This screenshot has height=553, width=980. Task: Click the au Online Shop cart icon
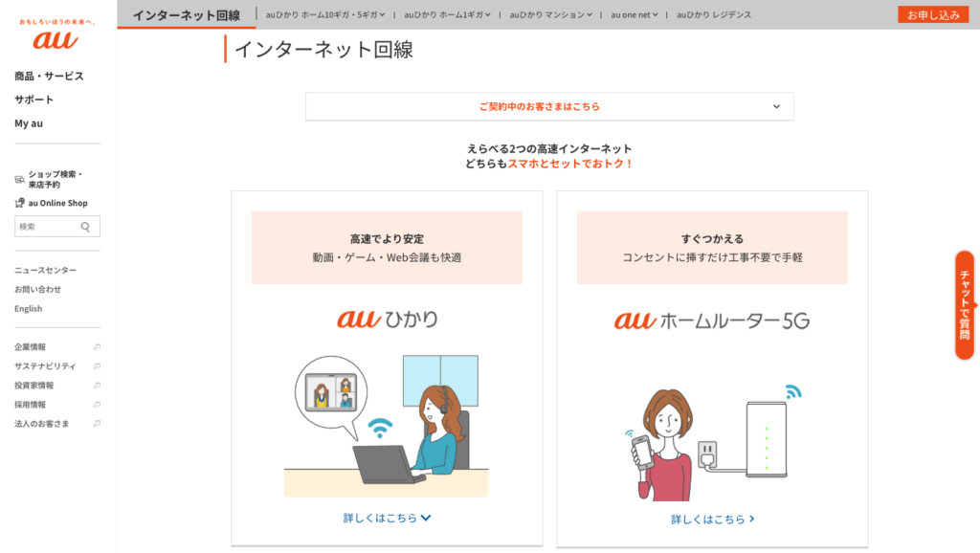[19, 203]
